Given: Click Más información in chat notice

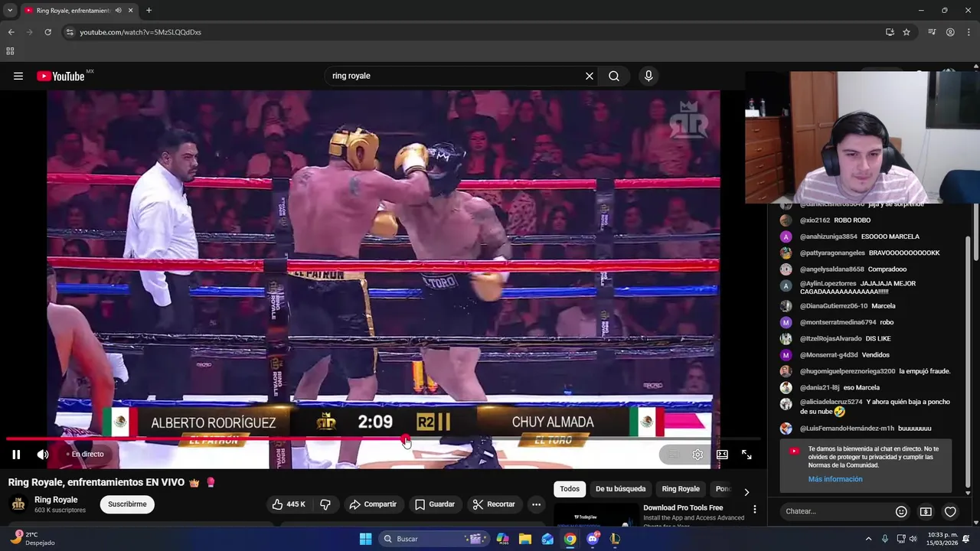Looking at the screenshot, I should [x=835, y=479].
